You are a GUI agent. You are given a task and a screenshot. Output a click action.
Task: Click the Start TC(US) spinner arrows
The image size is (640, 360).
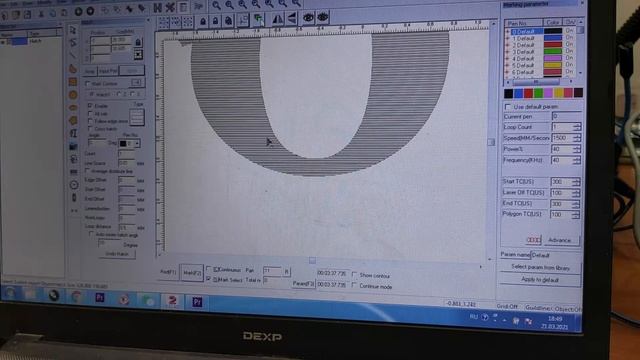pos(576,182)
